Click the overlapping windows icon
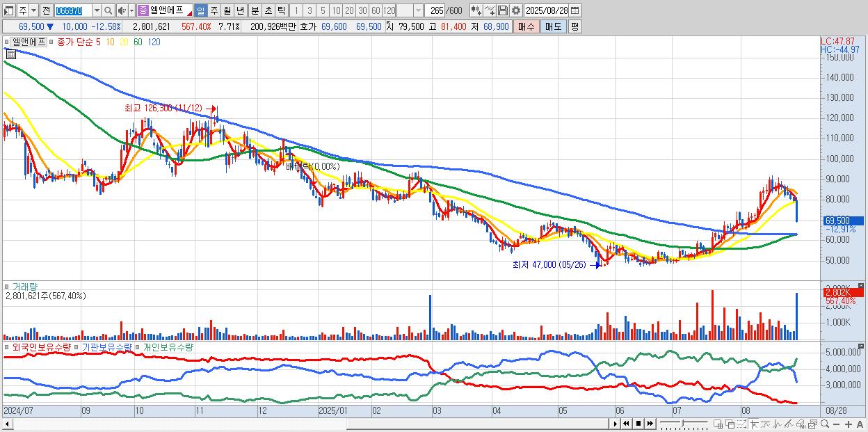This screenshot has height=432, width=868. click(730, 424)
